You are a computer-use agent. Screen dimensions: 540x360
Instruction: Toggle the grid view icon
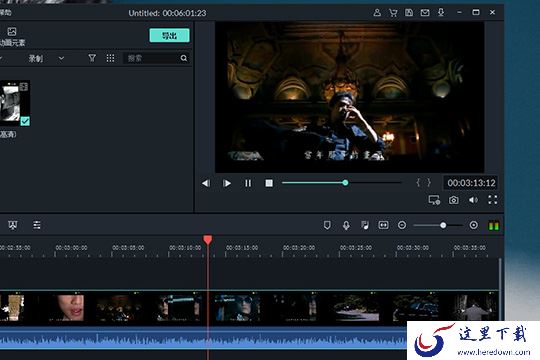point(110,58)
